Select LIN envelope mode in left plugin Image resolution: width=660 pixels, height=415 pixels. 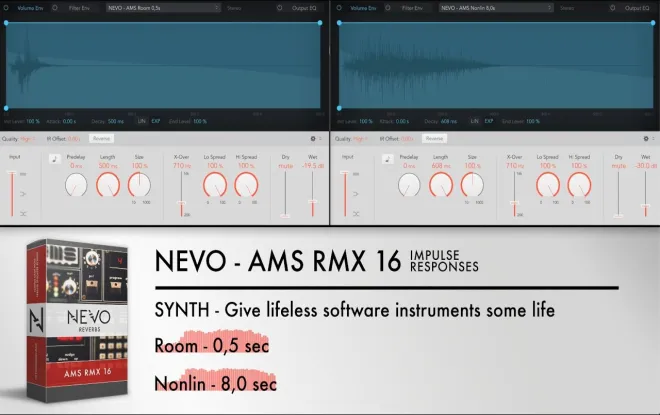pos(141,121)
